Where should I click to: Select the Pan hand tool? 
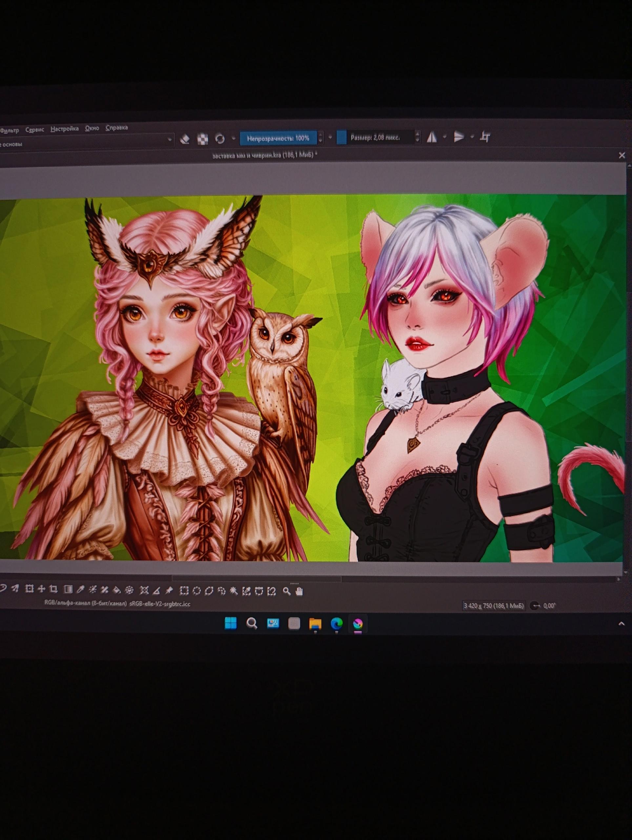tap(299, 591)
